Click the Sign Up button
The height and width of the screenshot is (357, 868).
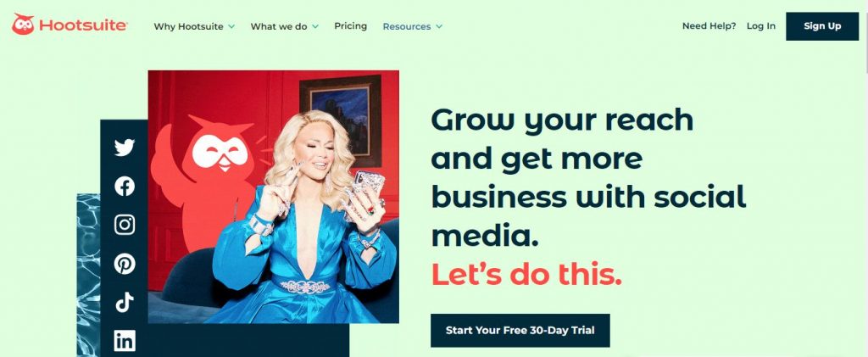pyautogui.click(x=822, y=26)
